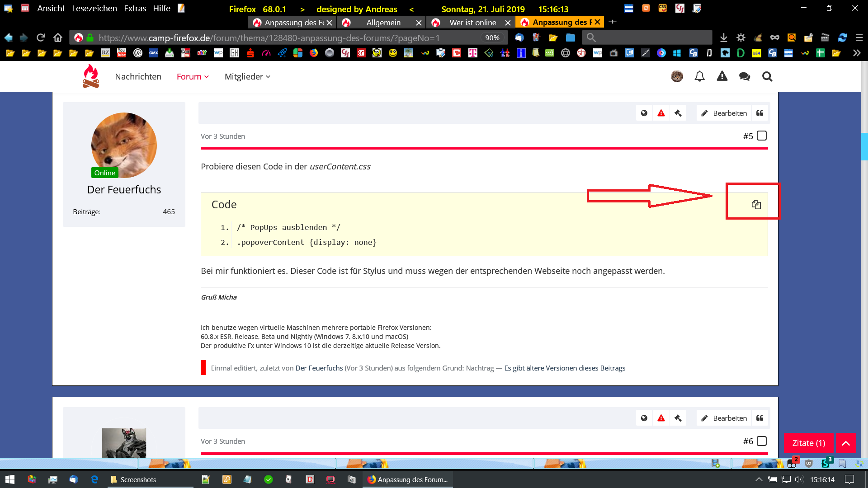The image size is (868, 488).
Task: Tick the checkbox beside post #5
Action: (762, 136)
